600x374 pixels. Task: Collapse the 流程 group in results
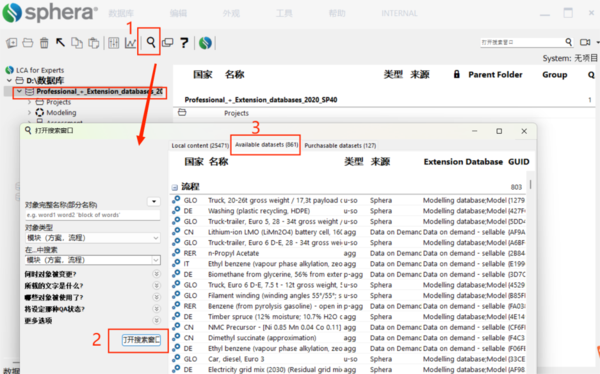(174, 187)
